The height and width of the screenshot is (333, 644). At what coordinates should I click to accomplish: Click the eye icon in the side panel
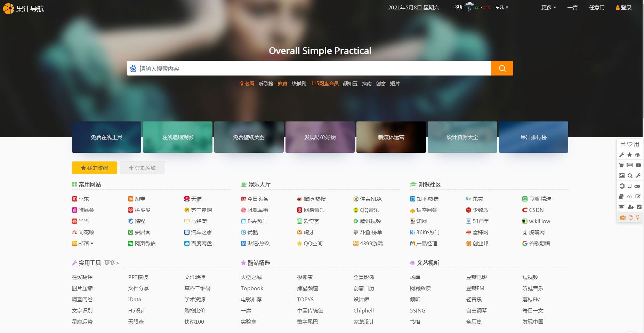point(638,155)
